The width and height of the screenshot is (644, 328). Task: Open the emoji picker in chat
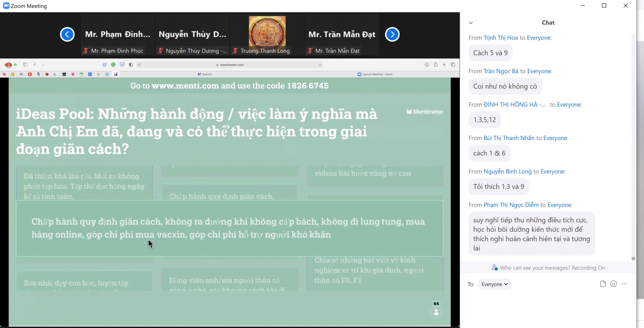pyautogui.click(x=614, y=284)
